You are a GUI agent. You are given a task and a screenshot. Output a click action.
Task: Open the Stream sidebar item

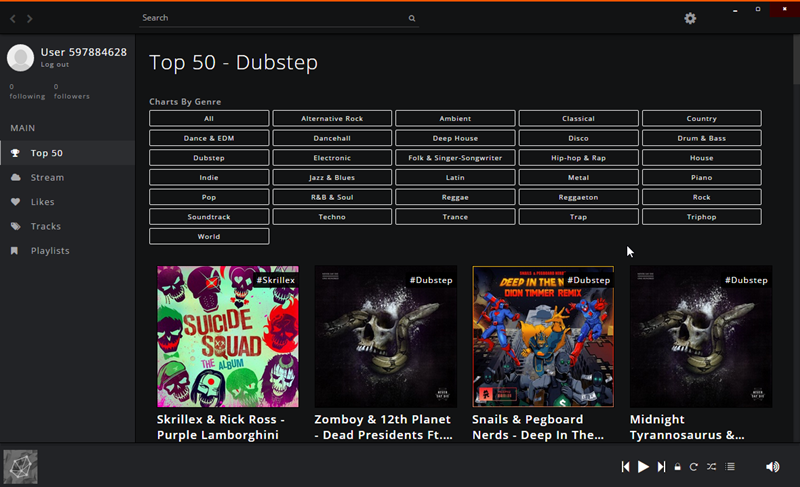point(67,177)
